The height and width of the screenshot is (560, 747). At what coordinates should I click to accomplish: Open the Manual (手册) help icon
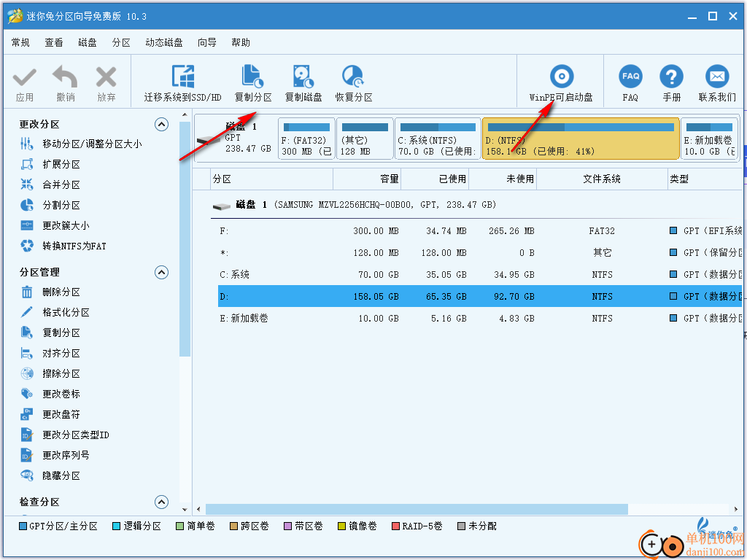(x=671, y=77)
